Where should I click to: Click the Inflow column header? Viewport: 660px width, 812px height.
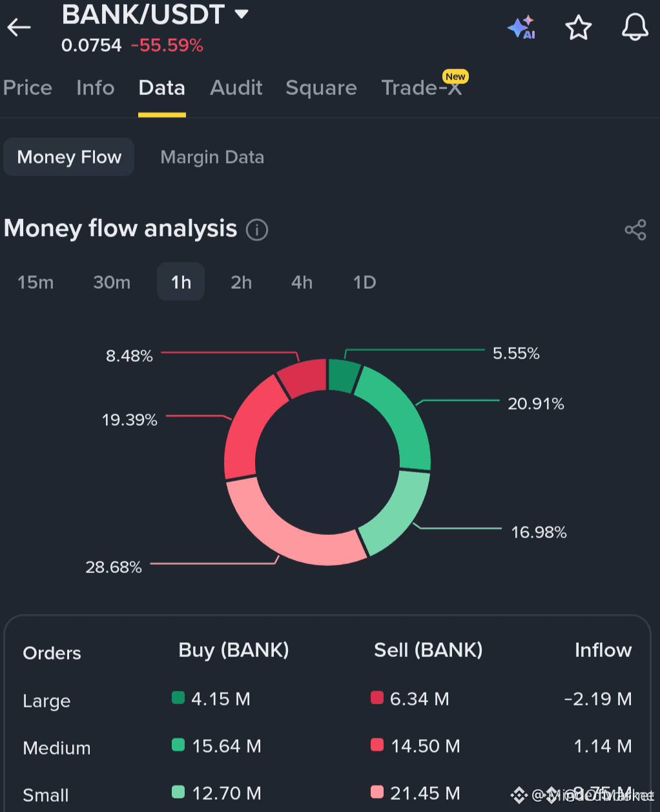(x=603, y=650)
